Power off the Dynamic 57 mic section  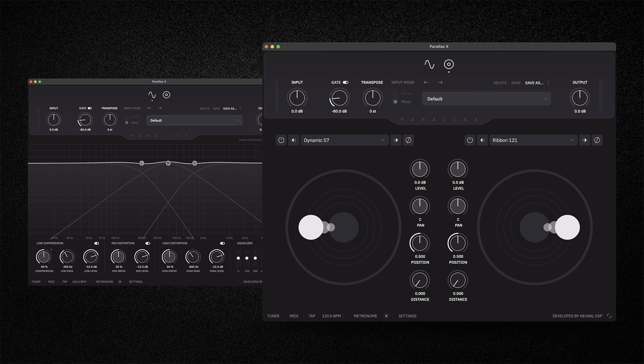281,140
